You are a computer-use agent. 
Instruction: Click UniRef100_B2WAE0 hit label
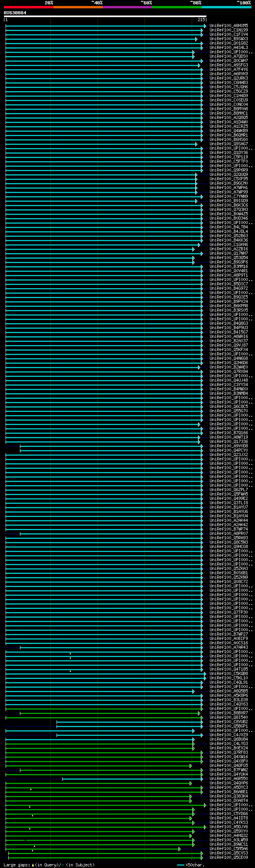pyautogui.click(x=229, y=367)
